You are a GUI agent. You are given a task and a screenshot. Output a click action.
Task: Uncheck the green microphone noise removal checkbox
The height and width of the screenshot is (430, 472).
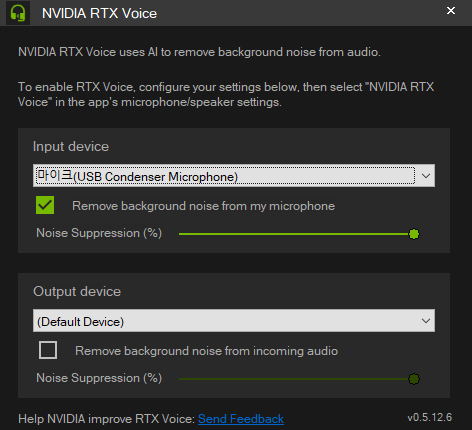tap(45, 205)
